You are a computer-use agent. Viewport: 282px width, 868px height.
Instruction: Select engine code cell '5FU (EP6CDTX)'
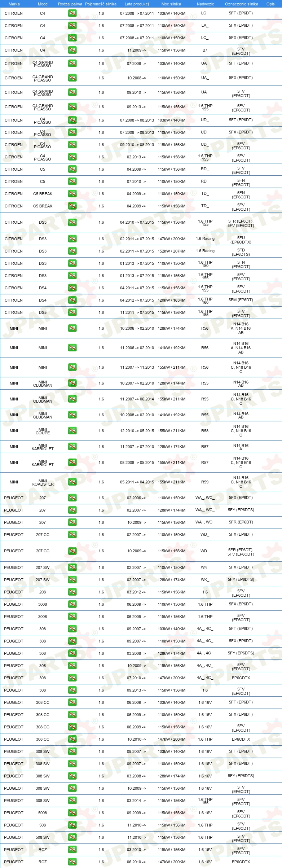coord(241,240)
